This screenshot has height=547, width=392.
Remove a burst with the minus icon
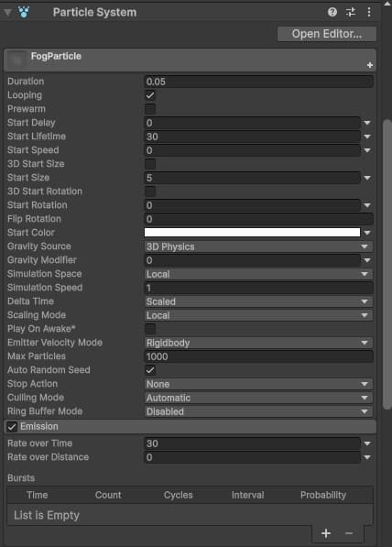tap(349, 533)
